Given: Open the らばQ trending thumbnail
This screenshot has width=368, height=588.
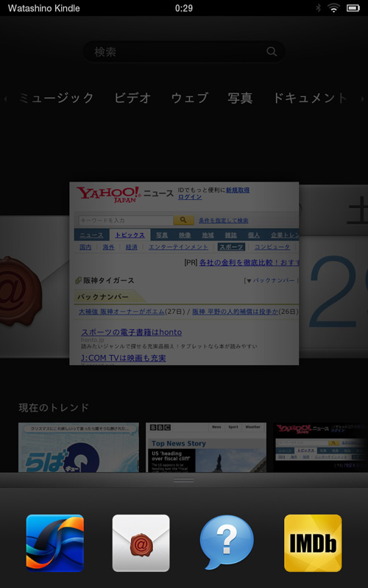Looking at the screenshot, I should 79,448.
